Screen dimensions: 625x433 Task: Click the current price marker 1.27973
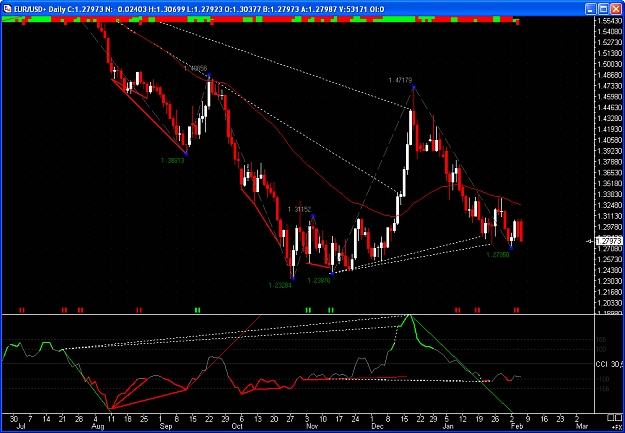[x=609, y=241]
